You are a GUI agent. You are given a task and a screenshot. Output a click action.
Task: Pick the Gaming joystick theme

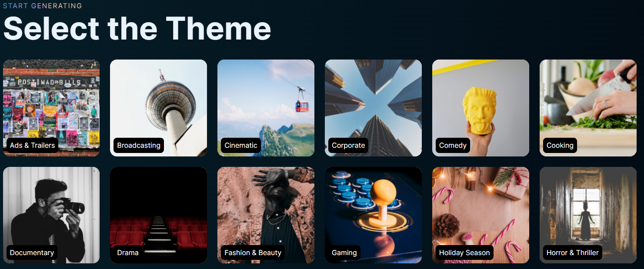pyautogui.click(x=373, y=215)
